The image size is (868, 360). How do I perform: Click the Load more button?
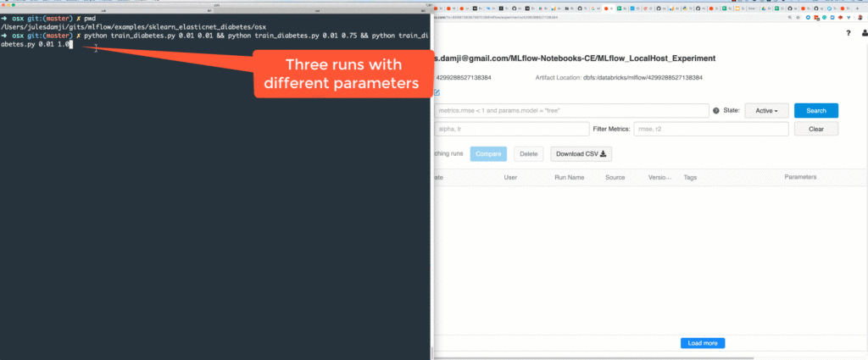point(702,343)
